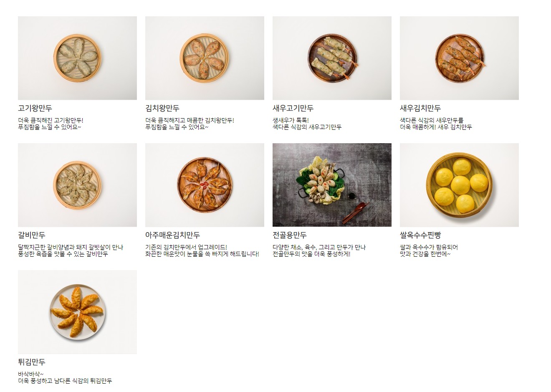The width and height of the screenshot is (551, 392).
Task: Open the 전골용만두 hot pot photo
Action: [x=332, y=185]
